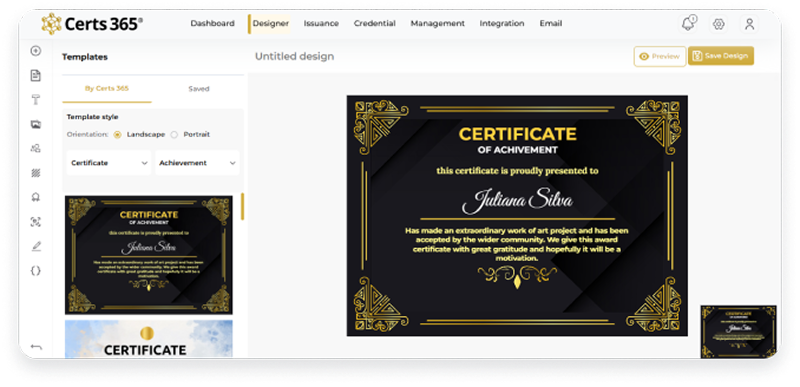Click the Template style label
Image resolution: width=800 pixels, height=387 pixels.
(92, 117)
